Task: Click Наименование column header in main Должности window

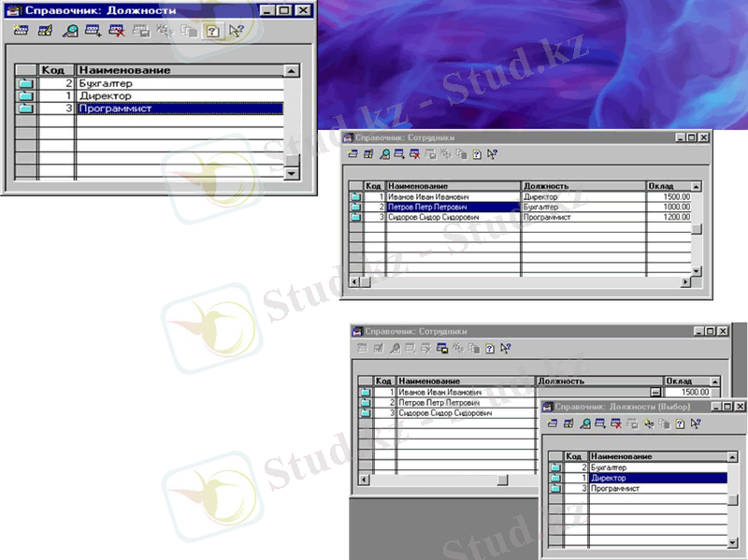Action: coord(178,70)
